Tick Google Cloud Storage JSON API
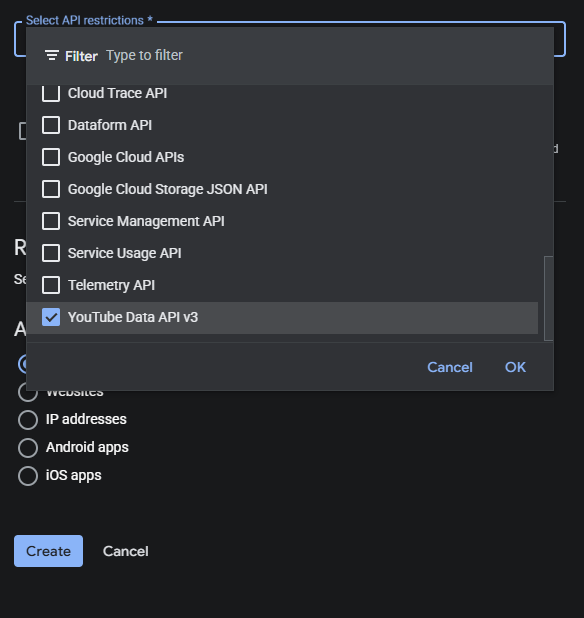 pyautogui.click(x=51, y=189)
